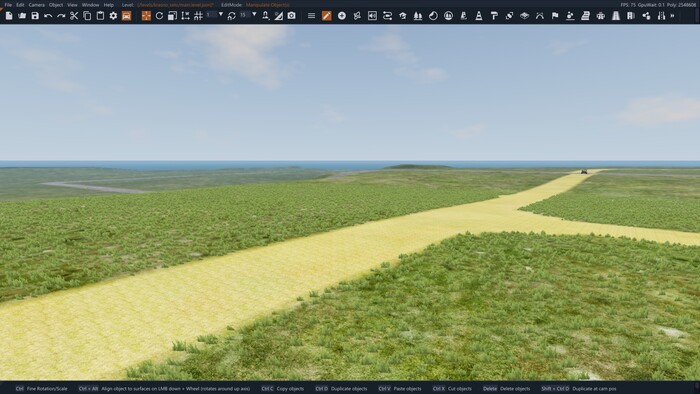Click the triangle ruler measure icon

[x=279, y=16]
